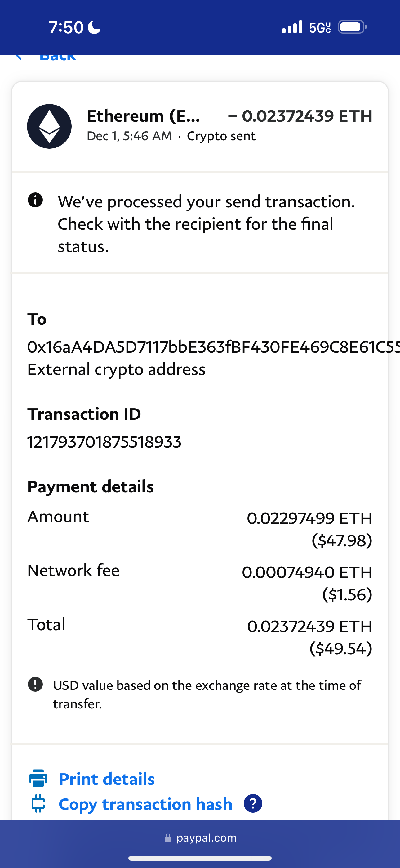400x868 pixels.
Task: Tap the printer icon
Action: pos(38,779)
